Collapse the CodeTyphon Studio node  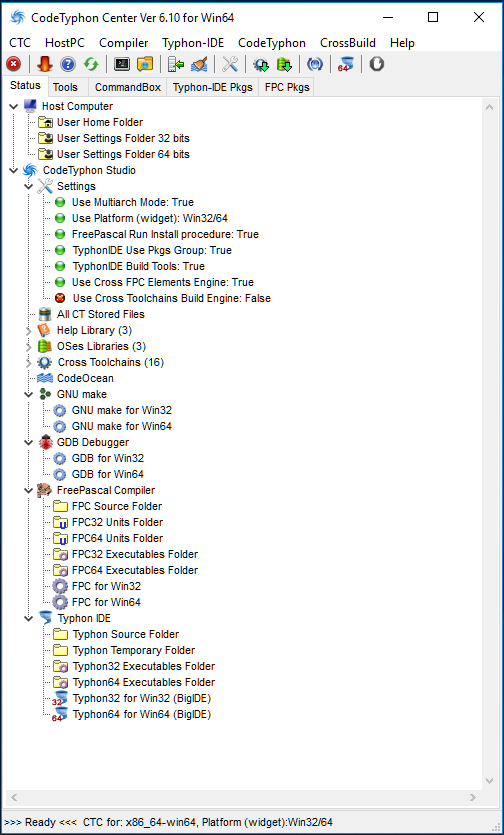coord(13,170)
